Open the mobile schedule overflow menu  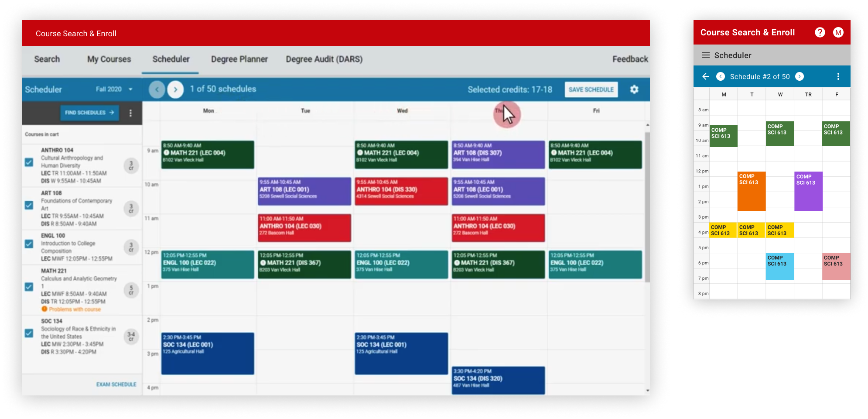[x=838, y=77]
